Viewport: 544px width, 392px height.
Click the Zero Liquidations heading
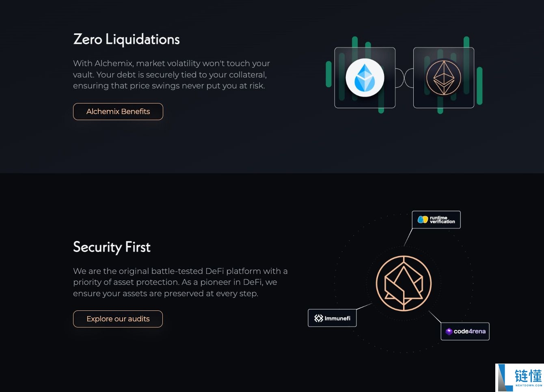pos(126,39)
